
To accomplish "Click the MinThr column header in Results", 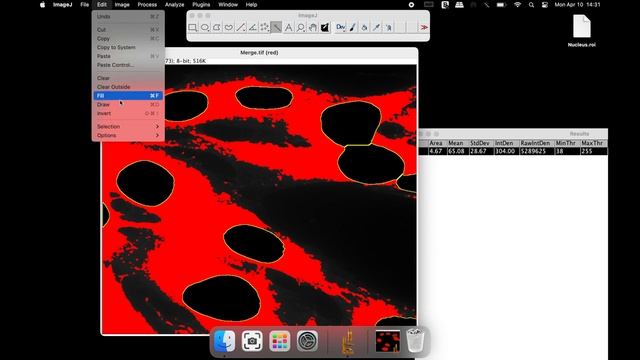I will click(566, 143).
